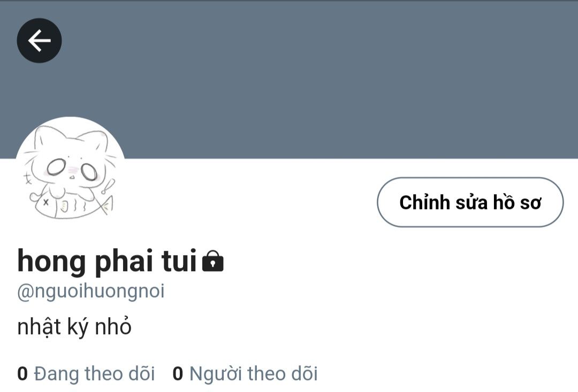The image size is (578, 392).
Task: Tap the black circular back button
Action: (40, 41)
